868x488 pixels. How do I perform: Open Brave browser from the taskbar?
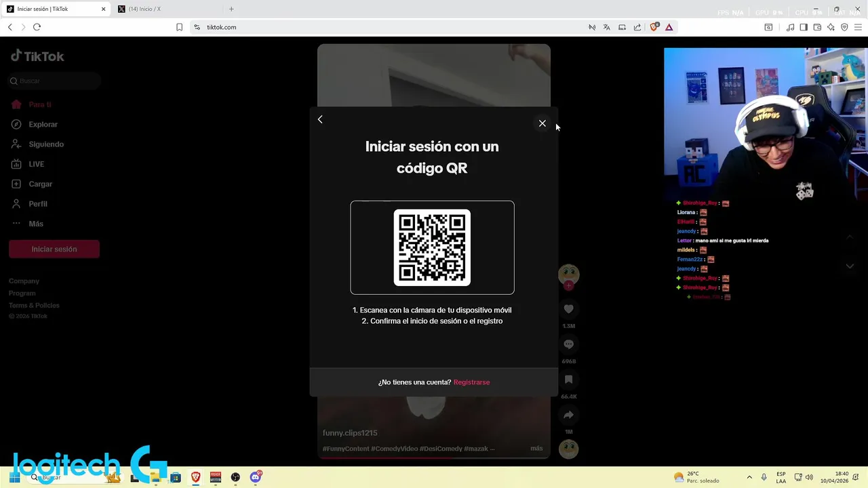click(x=196, y=477)
